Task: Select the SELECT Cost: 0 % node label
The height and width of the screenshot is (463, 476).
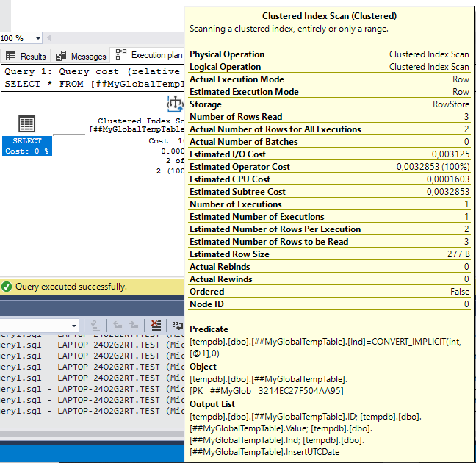Action: 27,146
